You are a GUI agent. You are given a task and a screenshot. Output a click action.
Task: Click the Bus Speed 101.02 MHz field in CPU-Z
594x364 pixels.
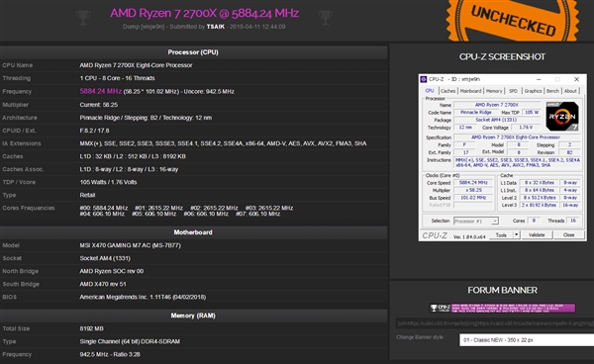tap(473, 198)
